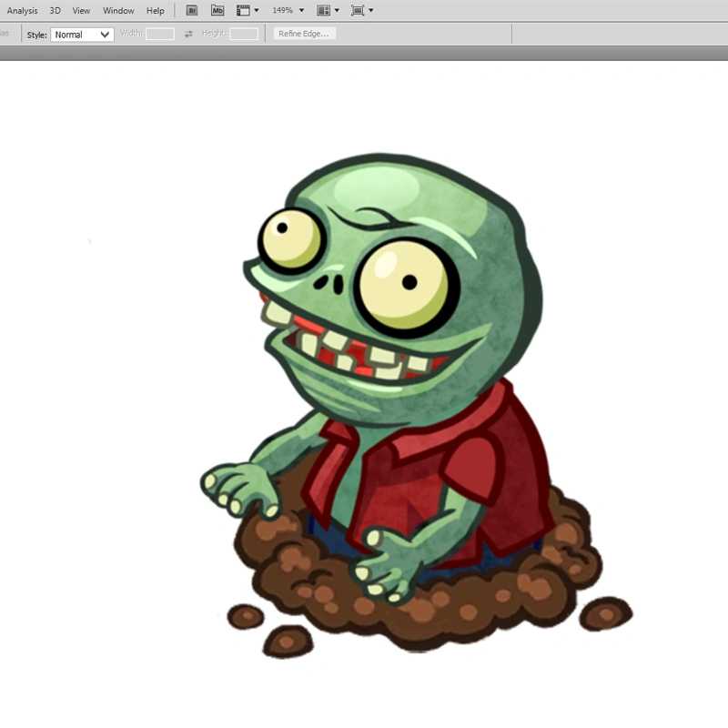Click the Screen Mode icon

(x=359, y=10)
